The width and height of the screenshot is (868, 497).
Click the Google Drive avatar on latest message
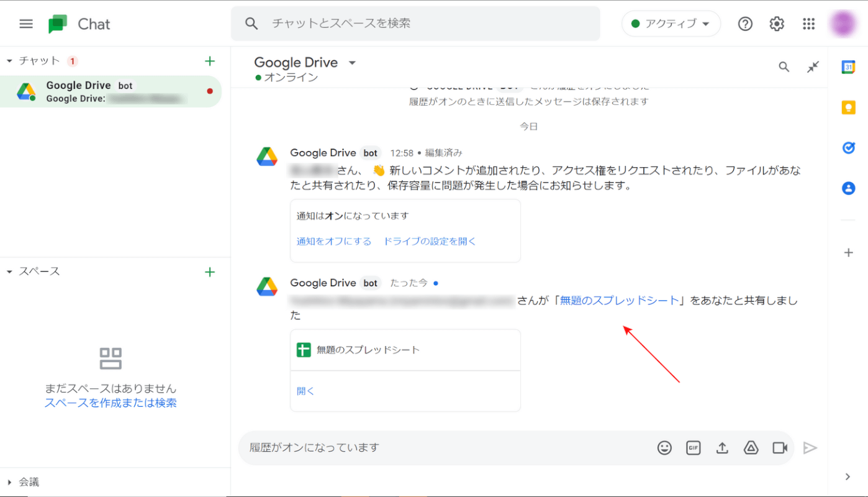tap(267, 286)
